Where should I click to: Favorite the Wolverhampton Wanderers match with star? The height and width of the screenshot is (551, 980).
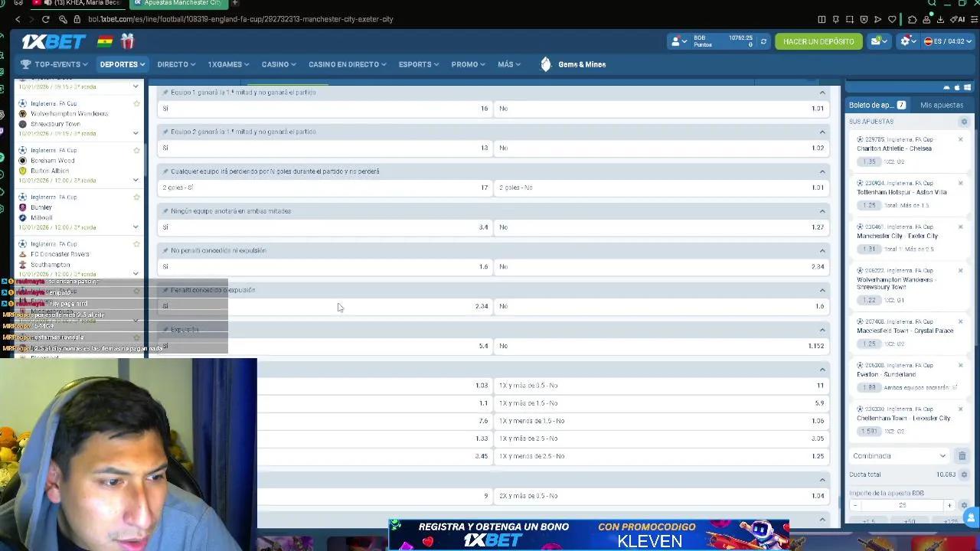[x=136, y=103]
